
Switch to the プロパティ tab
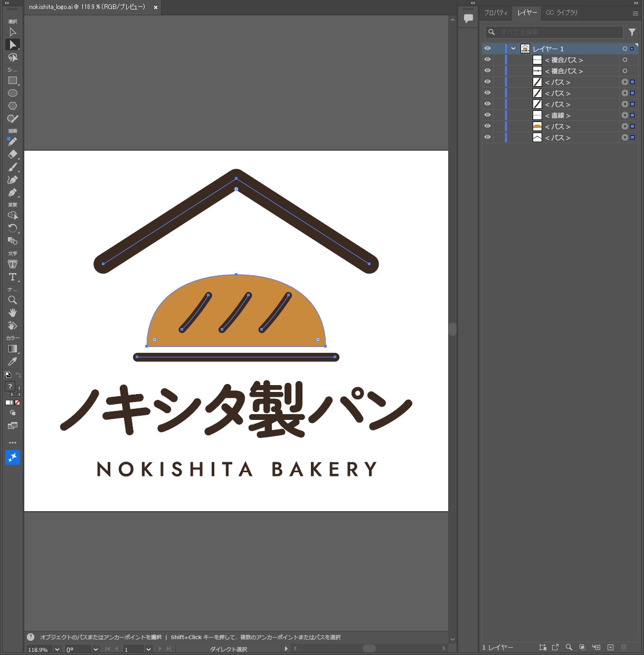tap(496, 13)
